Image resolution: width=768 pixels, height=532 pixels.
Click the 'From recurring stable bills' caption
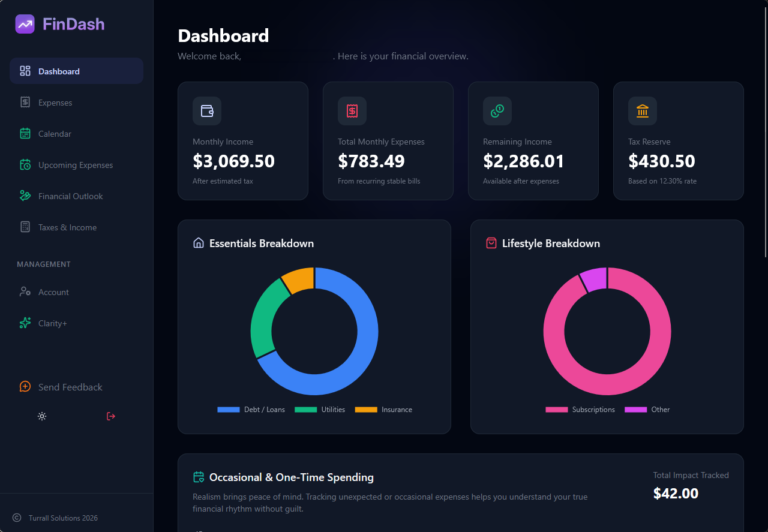[x=379, y=181]
